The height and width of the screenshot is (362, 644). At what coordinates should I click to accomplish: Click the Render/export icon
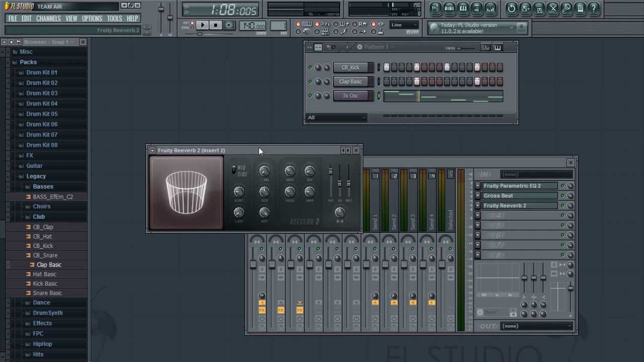pyautogui.click(x=539, y=8)
